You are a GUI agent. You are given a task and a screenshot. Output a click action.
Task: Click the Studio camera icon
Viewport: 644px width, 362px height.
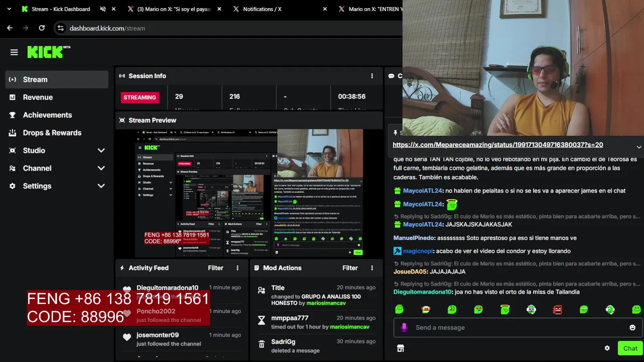coord(13,150)
